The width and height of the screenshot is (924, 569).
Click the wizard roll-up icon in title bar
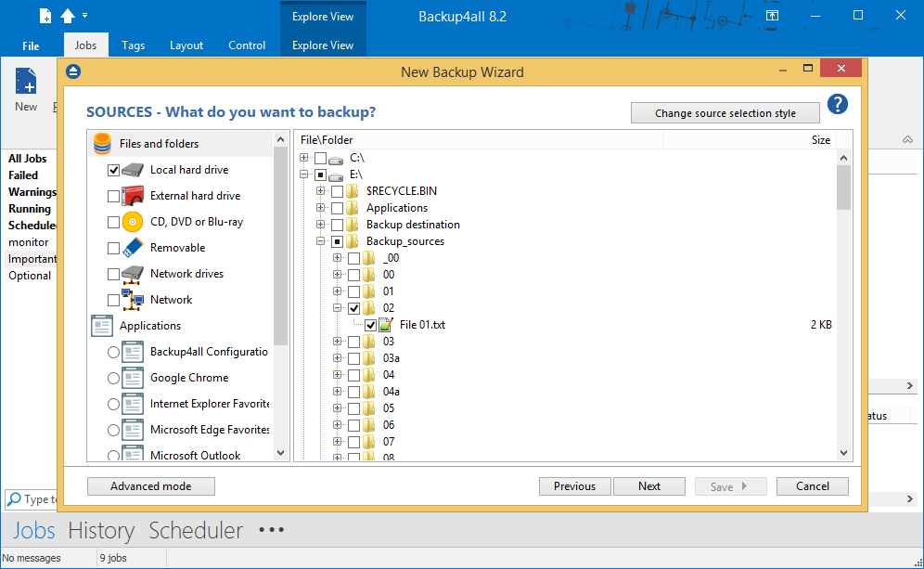tap(74, 71)
